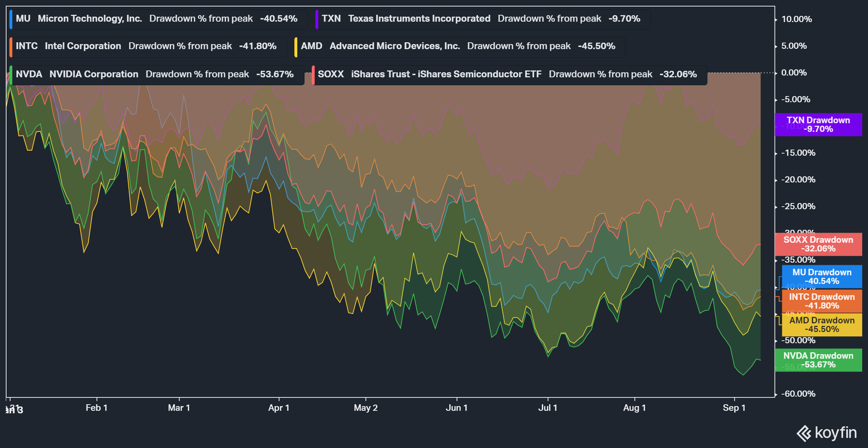Click the Apr 1 date on time axis
This screenshot has height=448, width=868.
(279, 408)
